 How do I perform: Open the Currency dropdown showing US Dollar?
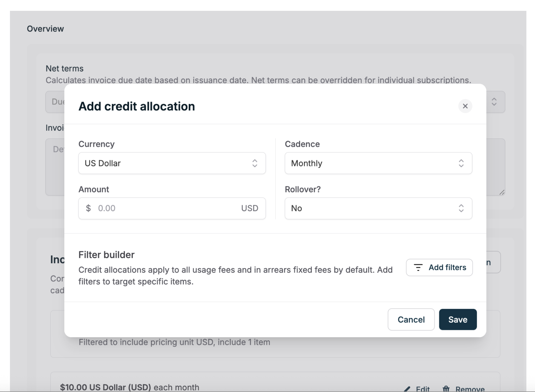coord(172,163)
